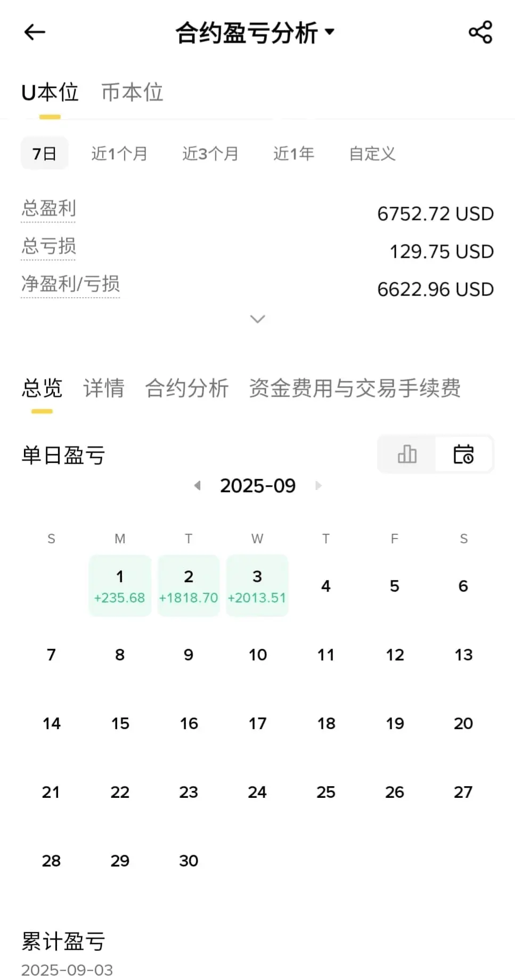
Task: Tap the back arrow icon
Action: (35, 32)
